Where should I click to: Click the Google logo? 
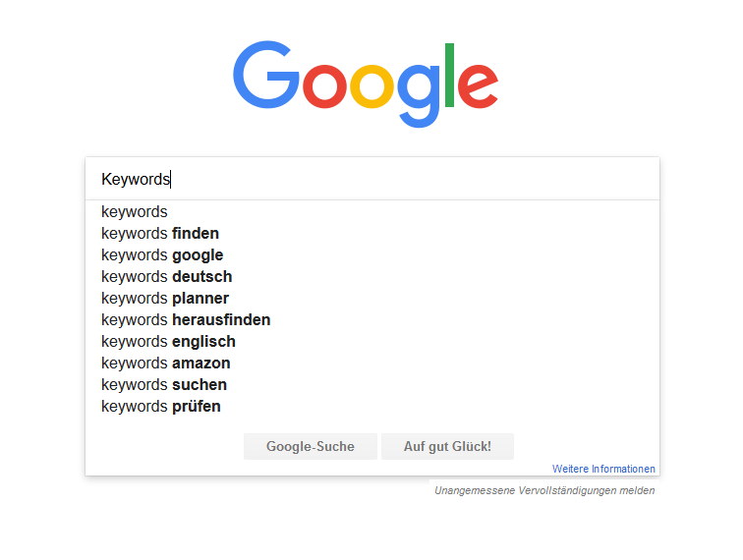coord(366,84)
